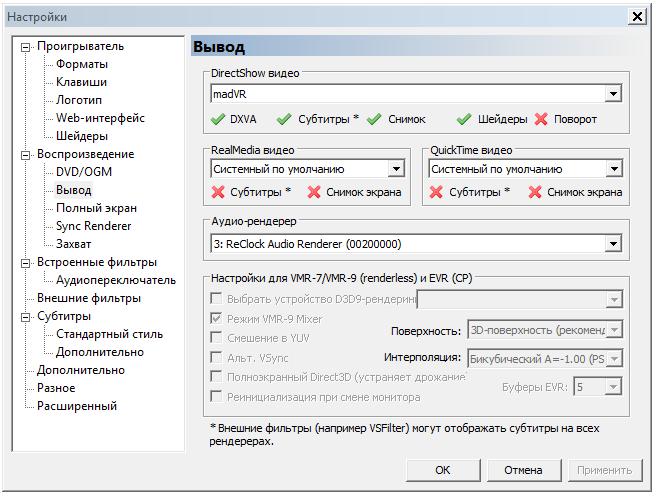Open the DirectShow видео renderer dropdown

pos(613,94)
